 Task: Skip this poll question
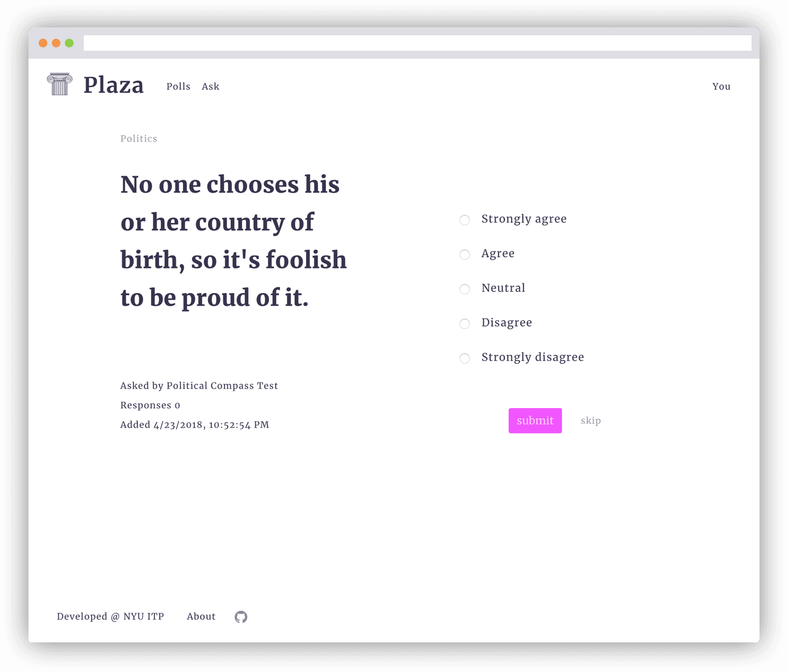pyautogui.click(x=591, y=421)
